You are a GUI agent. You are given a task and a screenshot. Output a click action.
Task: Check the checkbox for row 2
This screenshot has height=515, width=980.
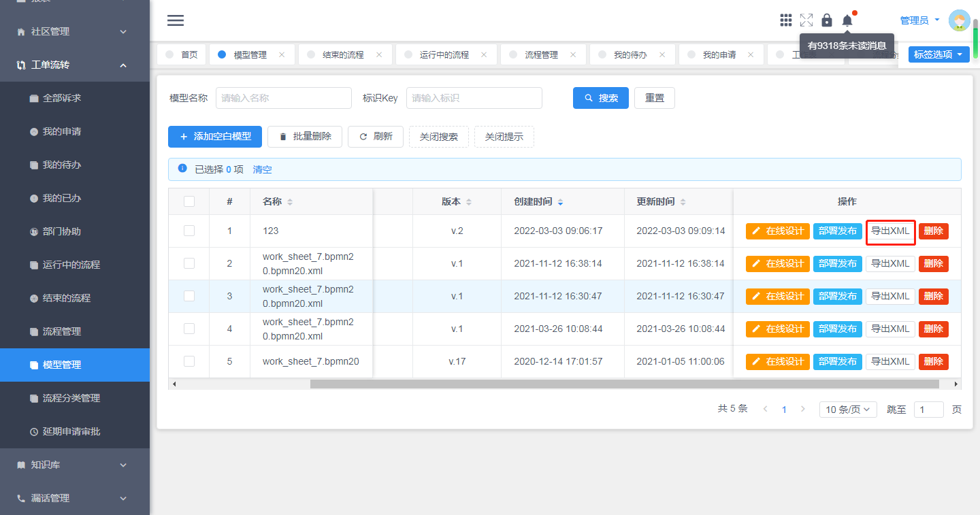tap(189, 263)
